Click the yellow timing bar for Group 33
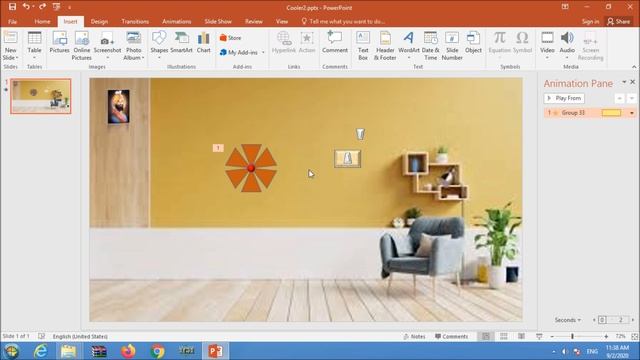 pyautogui.click(x=611, y=113)
